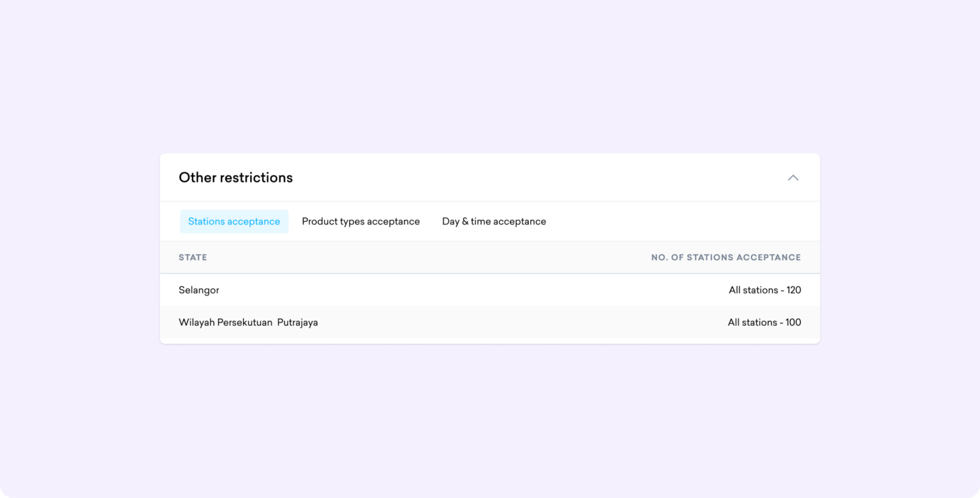The width and height of the screenshot is (980, 498).
Task: Click the STATE column header
Action: click(x=193, y=258)
